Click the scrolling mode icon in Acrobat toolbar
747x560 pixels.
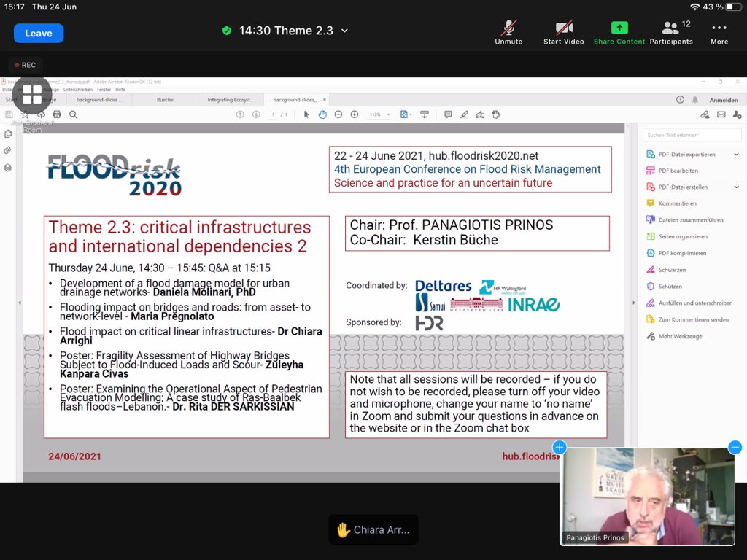pyautogui.click(x=425, y=114)
